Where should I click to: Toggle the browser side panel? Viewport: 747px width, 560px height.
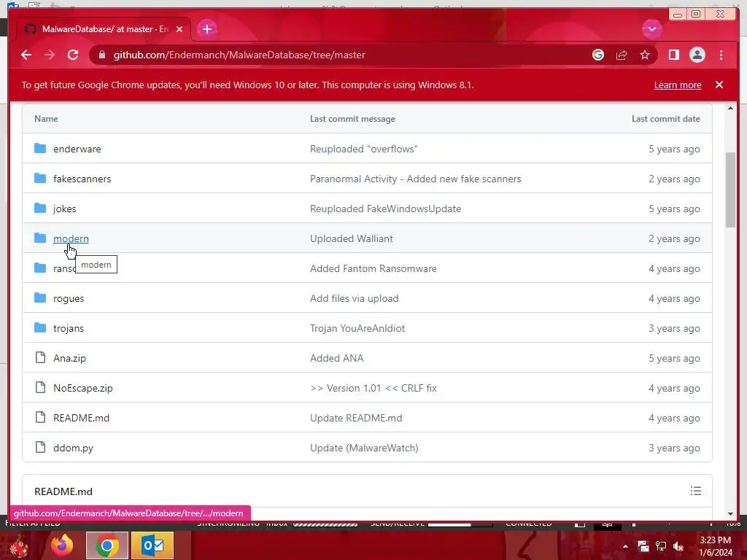673,55
